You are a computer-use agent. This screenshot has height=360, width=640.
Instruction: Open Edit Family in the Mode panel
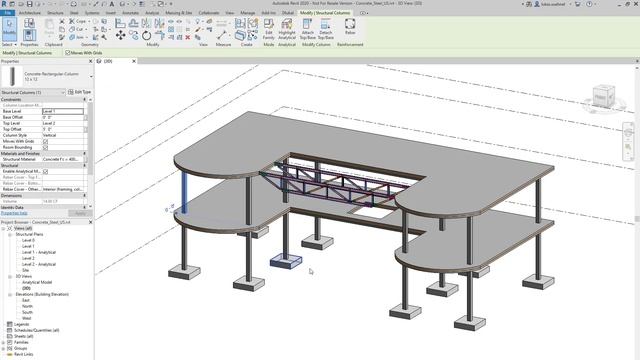point(269,29)
